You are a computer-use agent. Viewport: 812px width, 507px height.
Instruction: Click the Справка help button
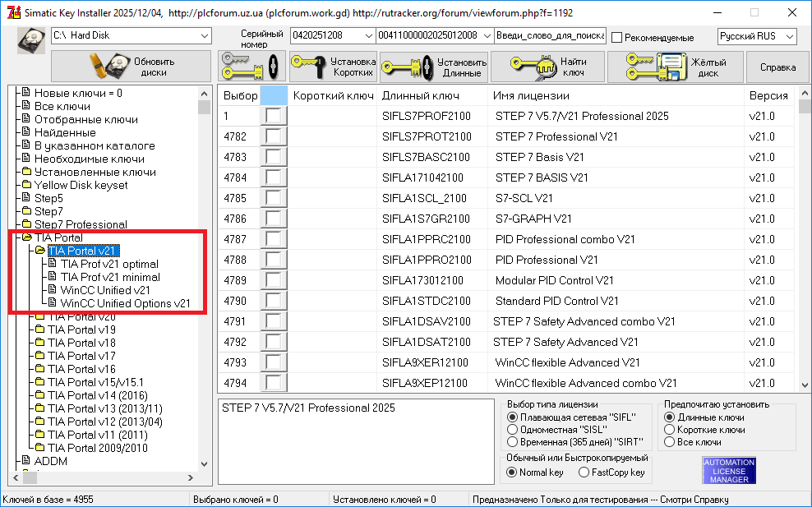pyautogui.click(x=777, y=67)
